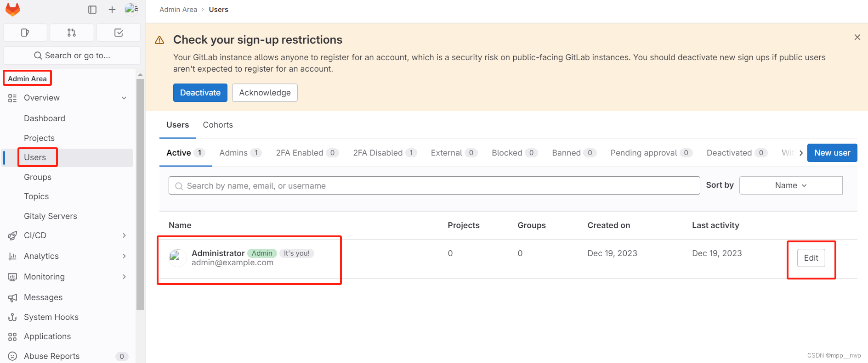Expand the Monitoring section chevron

coord(124,277)
